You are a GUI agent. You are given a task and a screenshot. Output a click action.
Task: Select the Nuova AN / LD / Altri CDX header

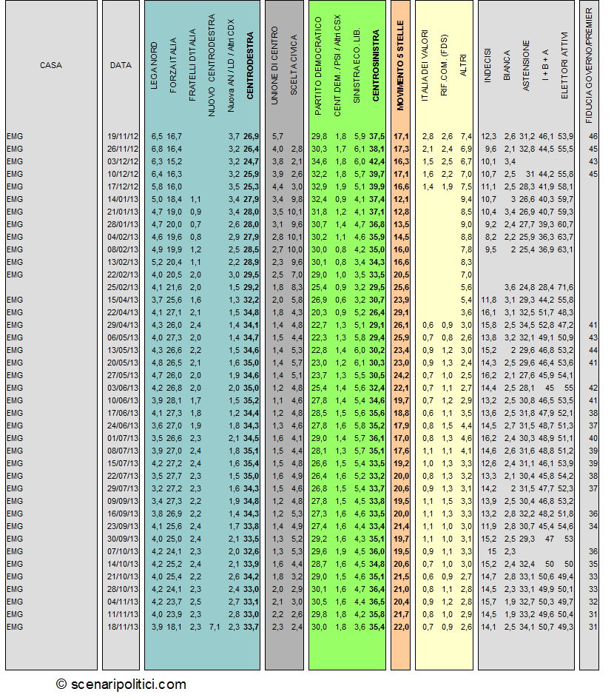231,65
